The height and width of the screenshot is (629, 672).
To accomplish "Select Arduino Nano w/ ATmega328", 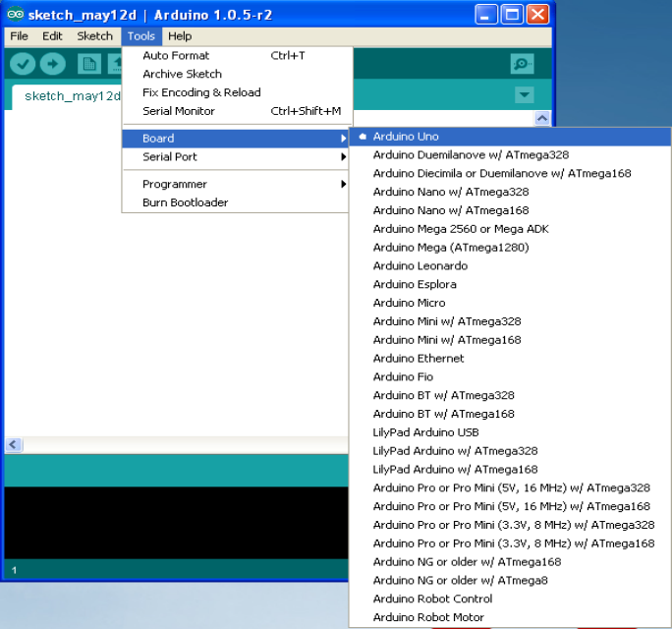I will tap(510, 192).
